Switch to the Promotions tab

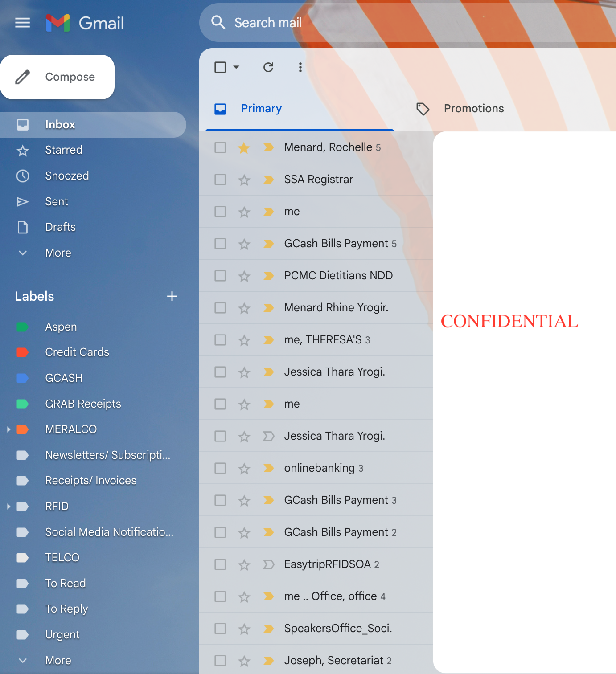tap(473, 109)
